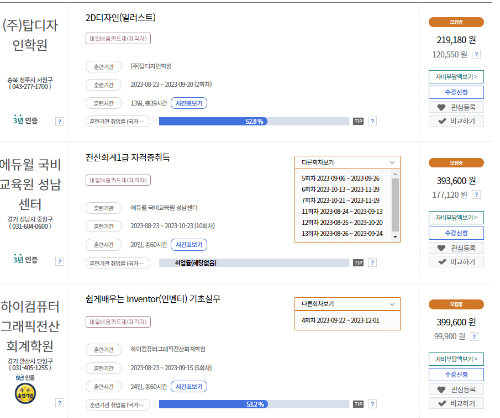Click orange 모집중 status badge above 393,600 원

[456, 163]
